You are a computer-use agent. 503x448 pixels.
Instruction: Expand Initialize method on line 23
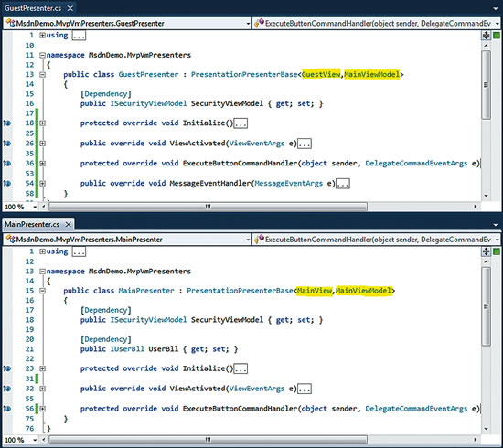pos(42,368)
